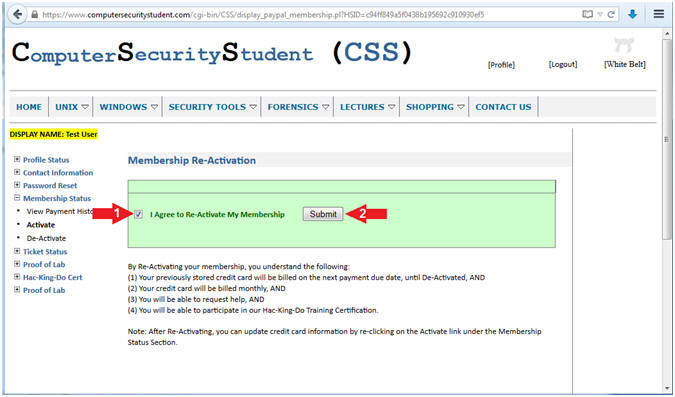
Task: Click the padlock site security icon
Action: (x=35, y=14)
